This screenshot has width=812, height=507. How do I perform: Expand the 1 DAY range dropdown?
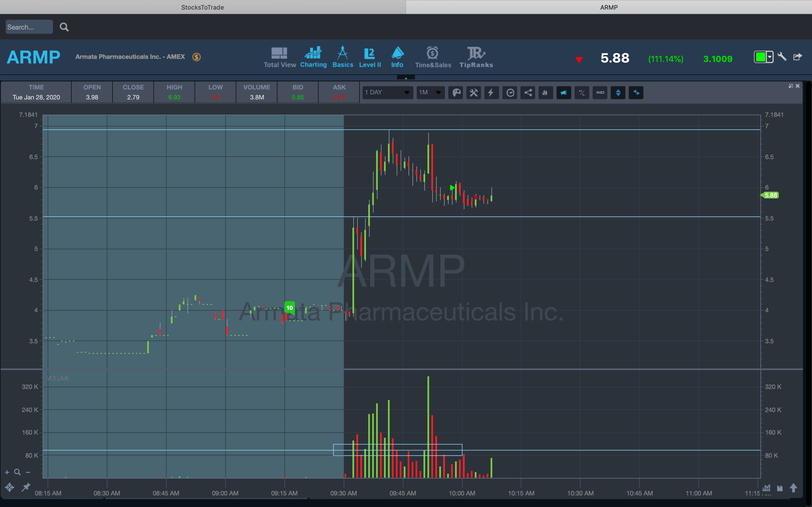point(388,93)
